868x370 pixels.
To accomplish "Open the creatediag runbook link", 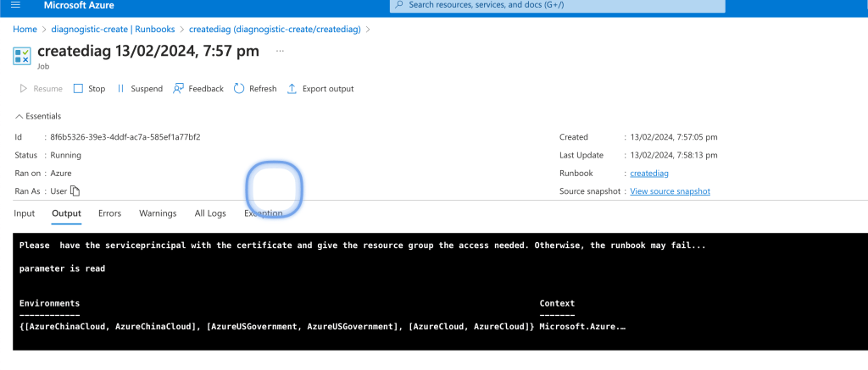I will tap(649, 173).
